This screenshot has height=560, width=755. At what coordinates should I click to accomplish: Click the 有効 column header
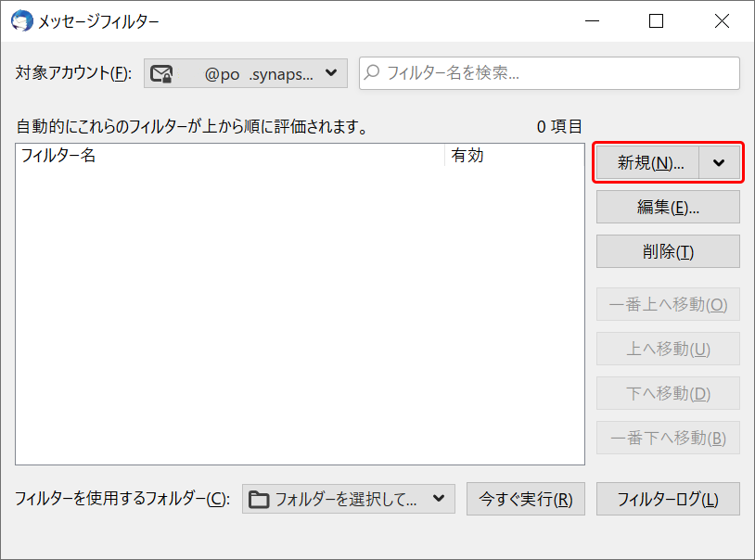(514, 156)
